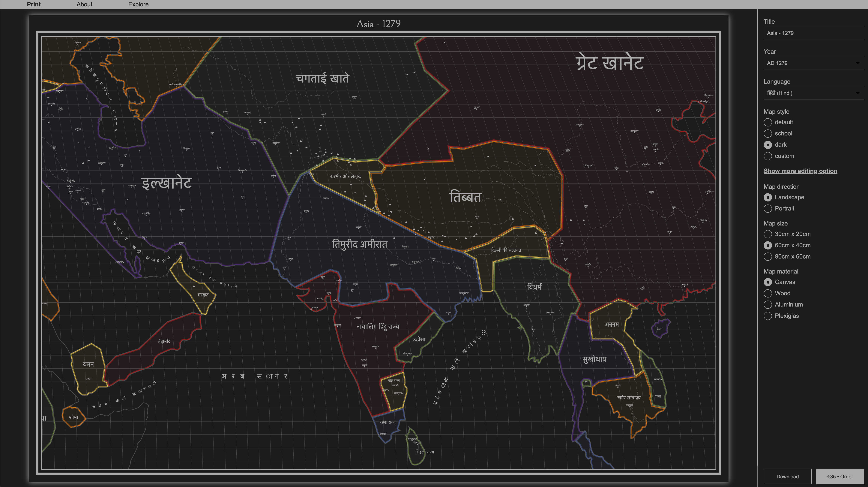
Task: Choose the 90cm x 60cm map size
Action: point(768,257)
